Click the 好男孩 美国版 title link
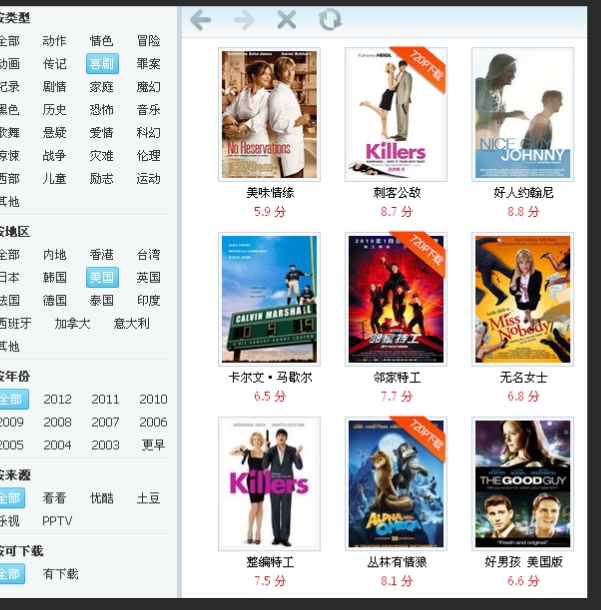The width and height of the screenshot is (601, 610). 523,562
